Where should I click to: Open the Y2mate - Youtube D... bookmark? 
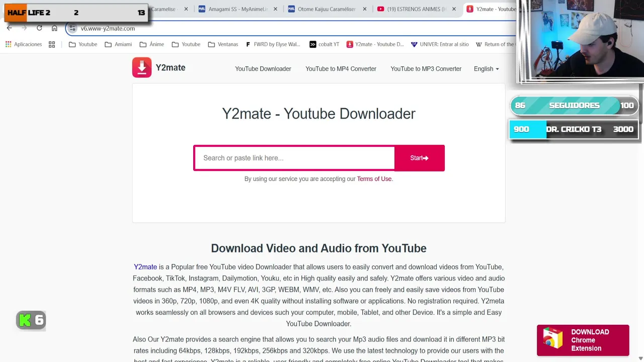pos(375,44)
